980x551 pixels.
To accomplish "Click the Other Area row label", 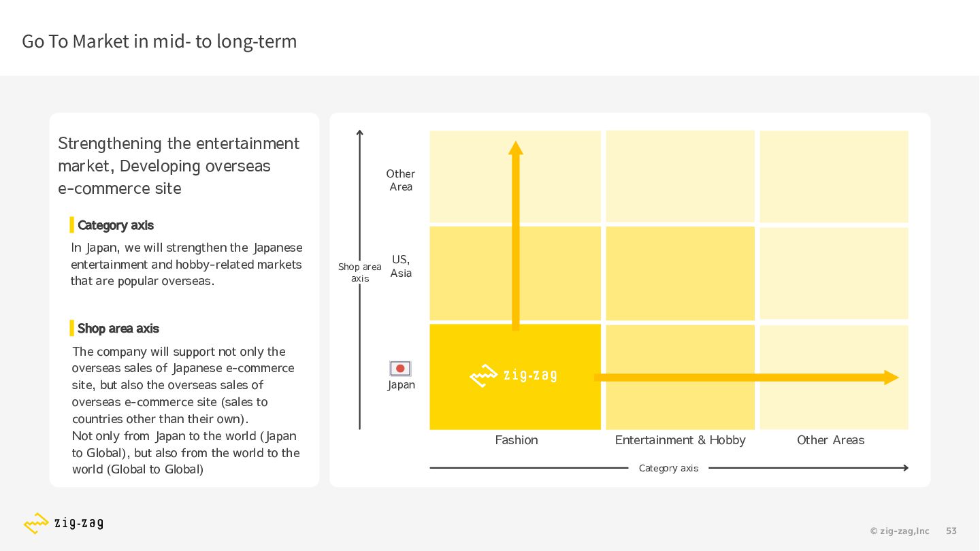I will [401, 180].
